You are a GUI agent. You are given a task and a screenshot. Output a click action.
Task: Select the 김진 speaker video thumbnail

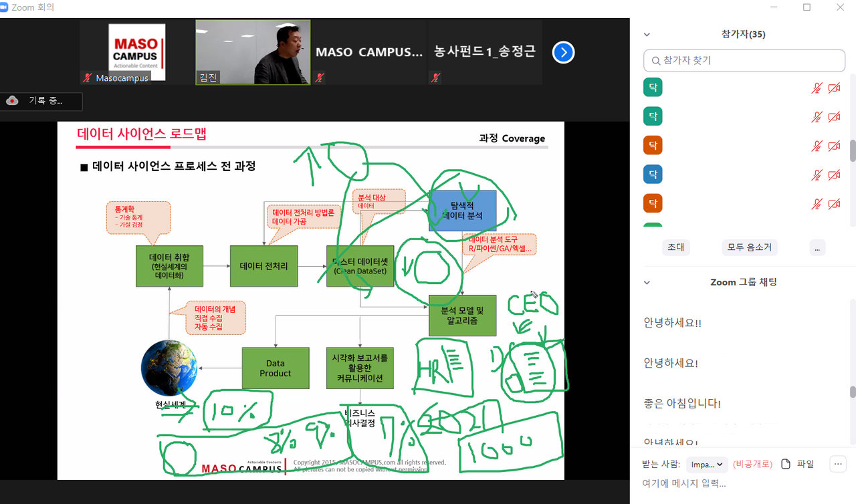click(253, 52)
